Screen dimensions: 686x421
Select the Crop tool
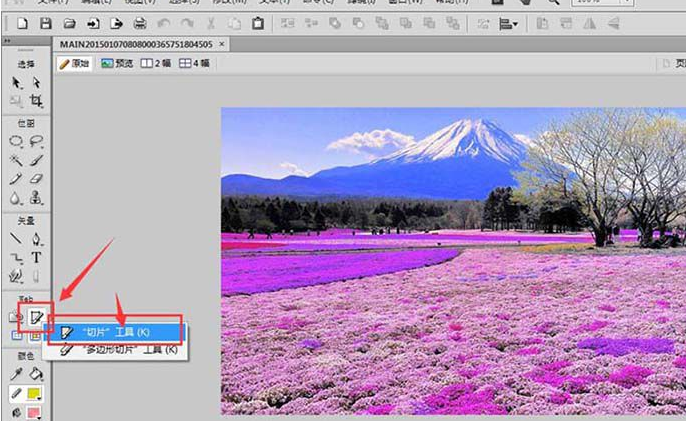pos(36,101)
